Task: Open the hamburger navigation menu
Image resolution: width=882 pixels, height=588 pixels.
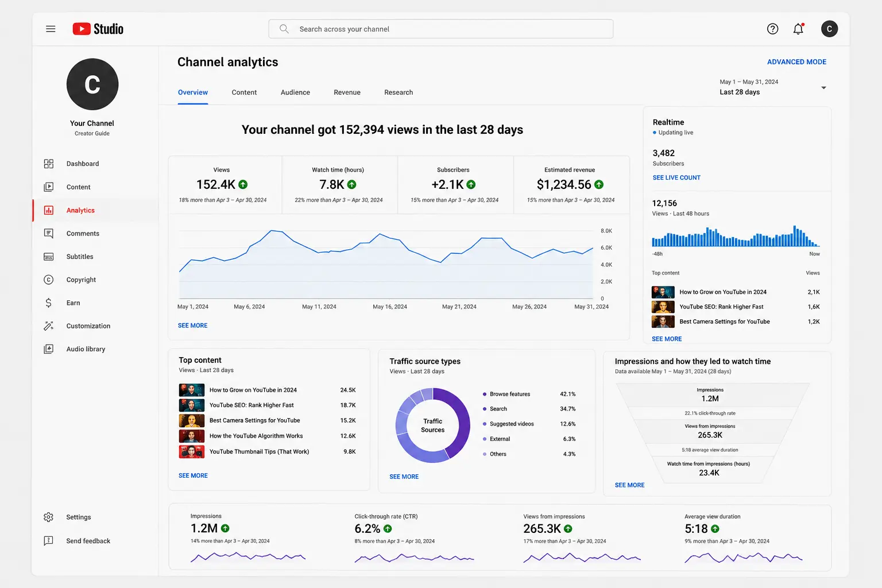Action: click(x=51, y=29)
